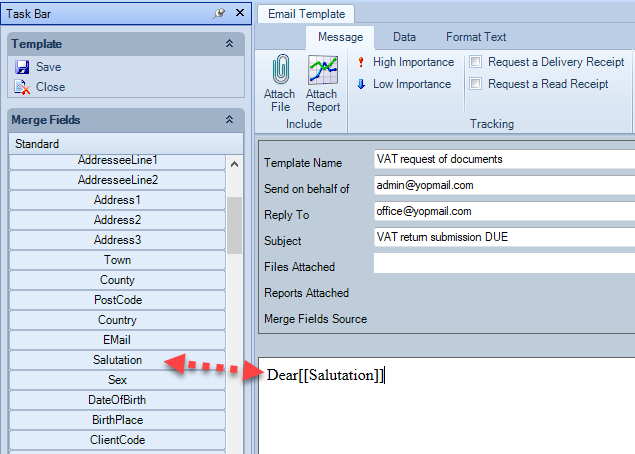This screenshot has width=635, height=454.
Task: Click the Subject input field
Action: pyautogui.click(x=504, y=237)
